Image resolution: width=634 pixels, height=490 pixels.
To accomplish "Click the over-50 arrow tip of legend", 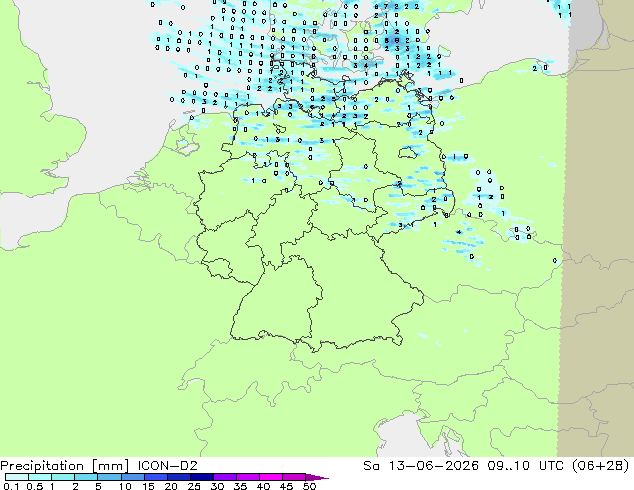I will tap(317, 477).
